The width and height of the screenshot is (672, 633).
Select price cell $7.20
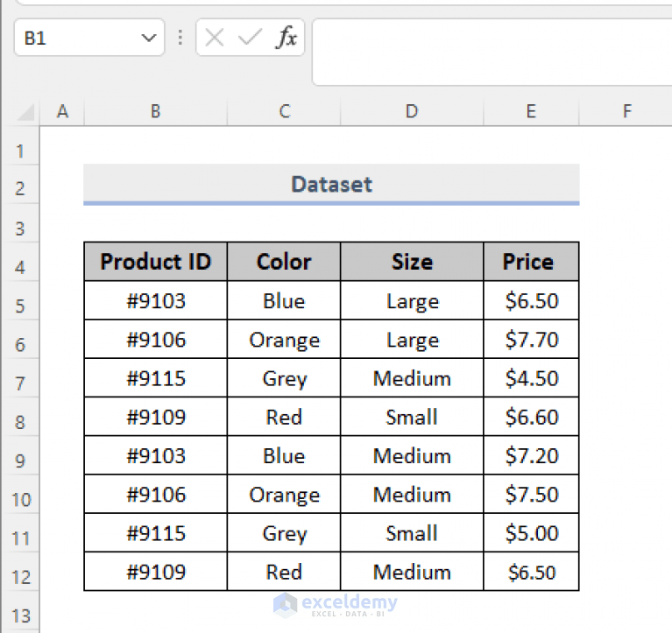(531, 455)
